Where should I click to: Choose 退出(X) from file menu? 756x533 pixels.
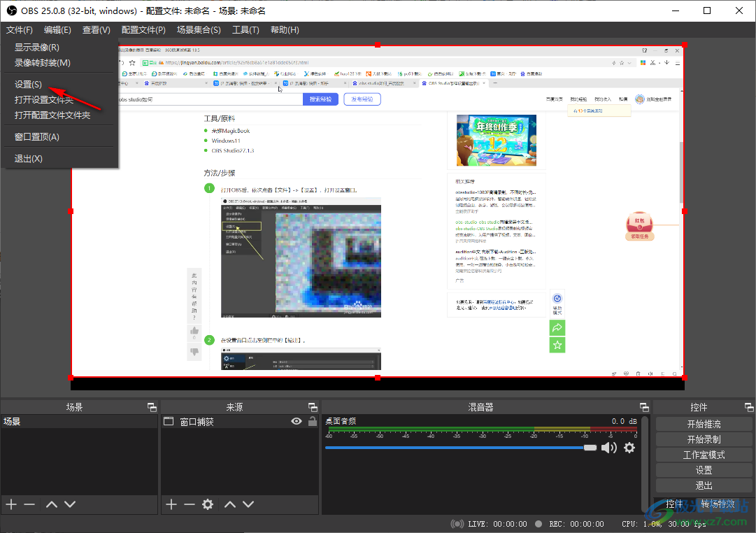59,159
